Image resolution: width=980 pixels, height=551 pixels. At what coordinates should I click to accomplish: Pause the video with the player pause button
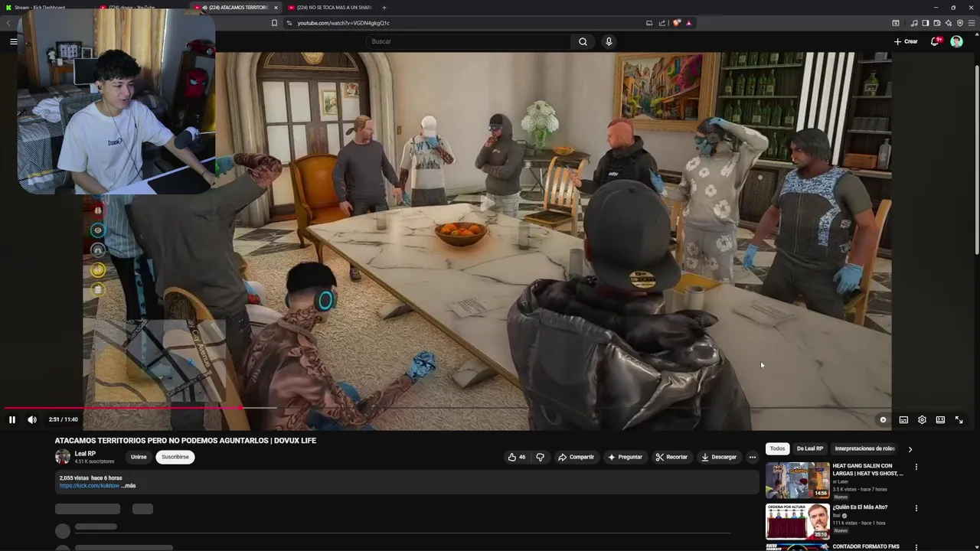12,419
